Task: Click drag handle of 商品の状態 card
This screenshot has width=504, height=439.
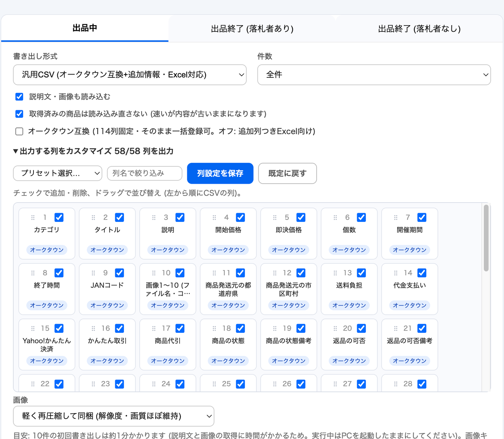Action: click(x=214, y=328)
